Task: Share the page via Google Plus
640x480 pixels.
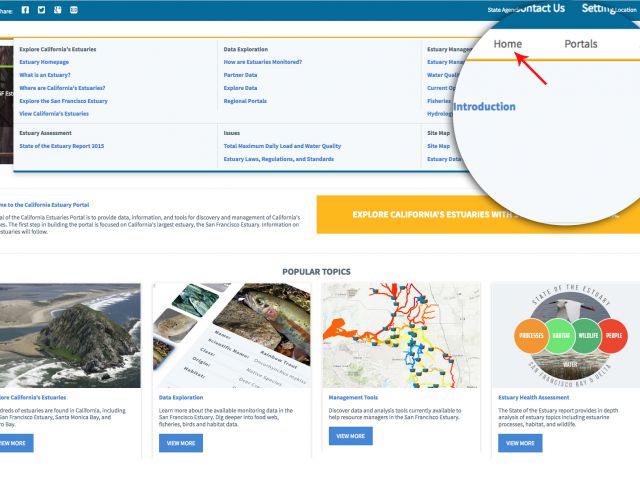Action: pos(58,10)
